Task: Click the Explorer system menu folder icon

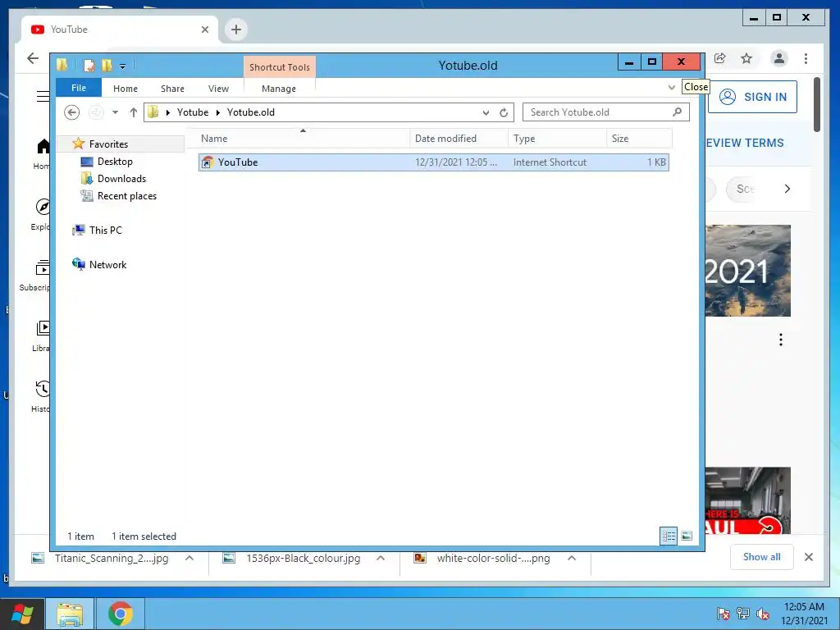Action: (62, 66)
